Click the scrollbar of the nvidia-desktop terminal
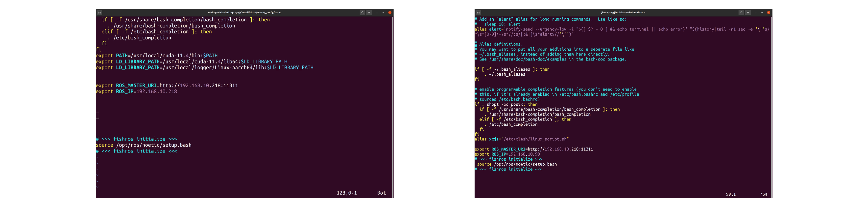Viewport: 868px width, 206px height. click(x=392, y=101)
